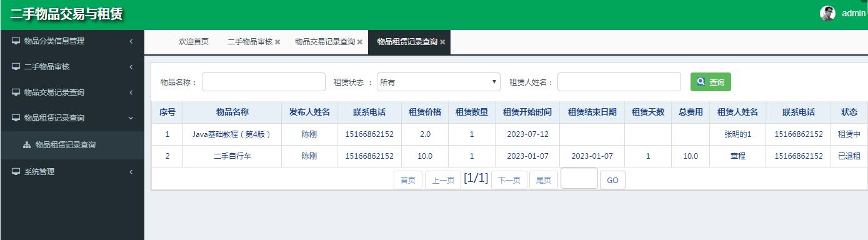Click monitor icon beside 物品分类信息管理
Image resolution: width=868 pixels, height=240 pixels.
tap(16, 41)
